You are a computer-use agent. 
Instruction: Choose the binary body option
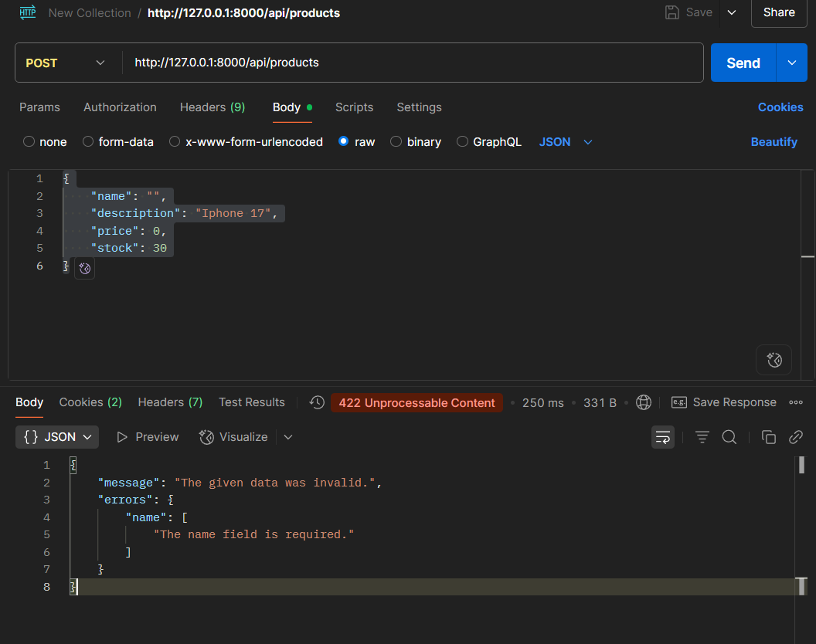tap(396, 142)
